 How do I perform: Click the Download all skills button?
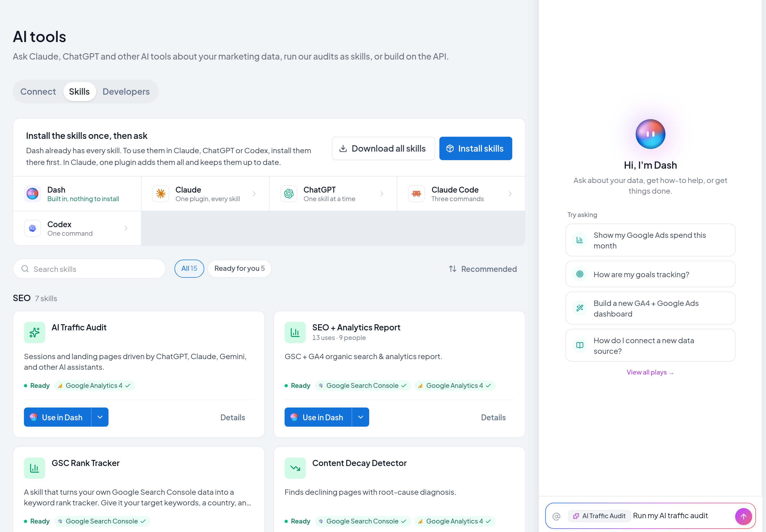coord(383,148)
